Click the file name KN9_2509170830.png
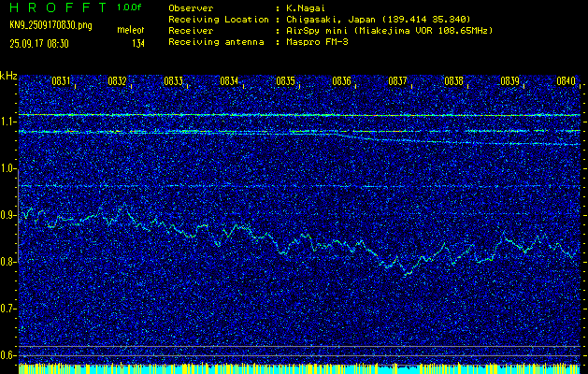 [50, 26]
